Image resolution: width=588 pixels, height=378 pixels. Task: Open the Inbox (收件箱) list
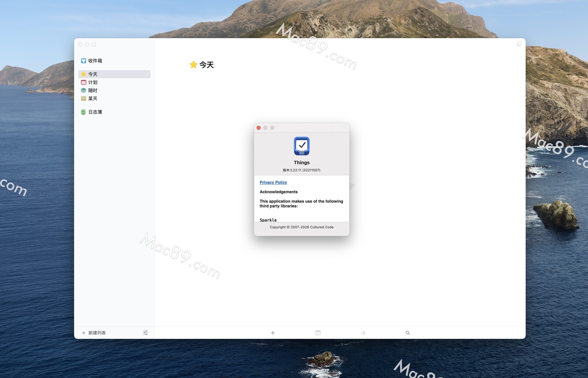(95, 61)
